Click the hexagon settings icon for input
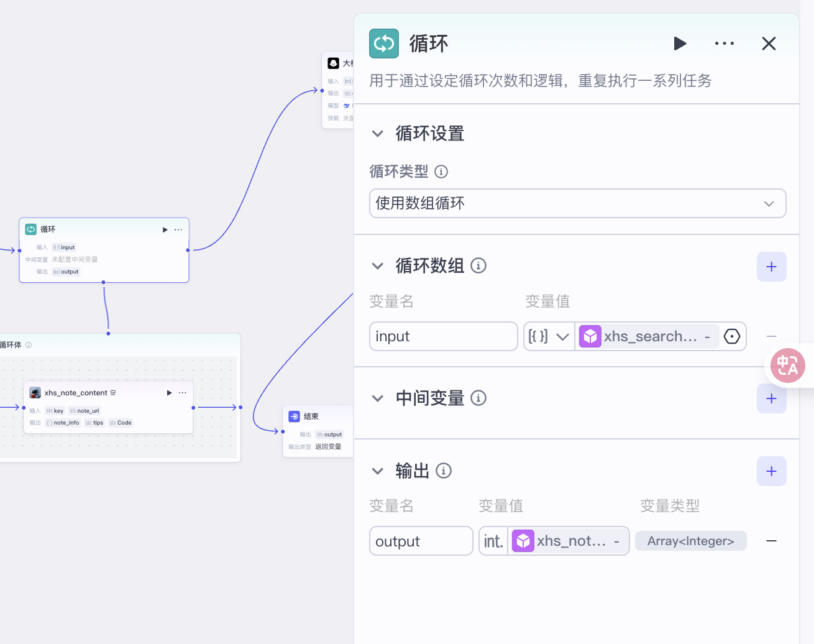 point(732,336)
